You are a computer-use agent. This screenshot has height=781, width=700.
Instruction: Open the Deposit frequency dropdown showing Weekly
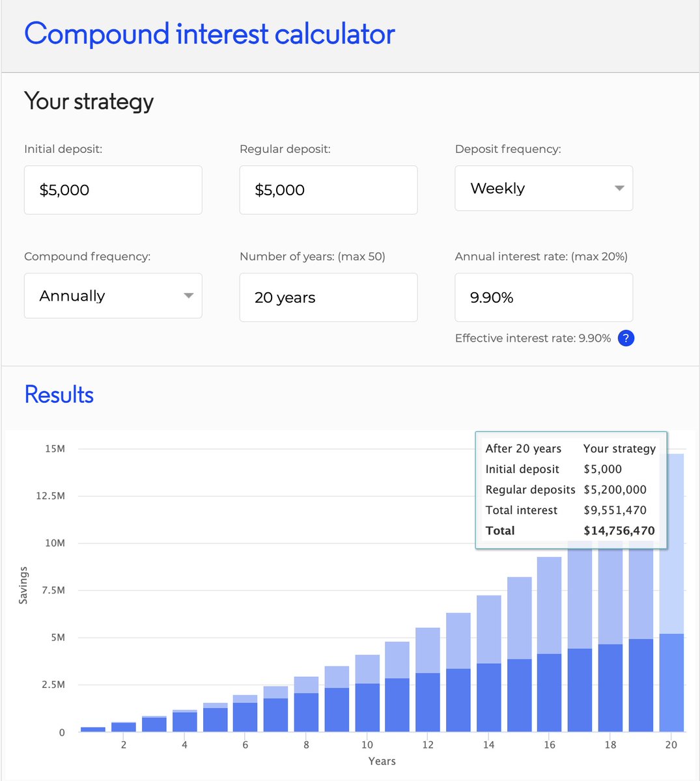pyautogui.click(x=544, y=188)
